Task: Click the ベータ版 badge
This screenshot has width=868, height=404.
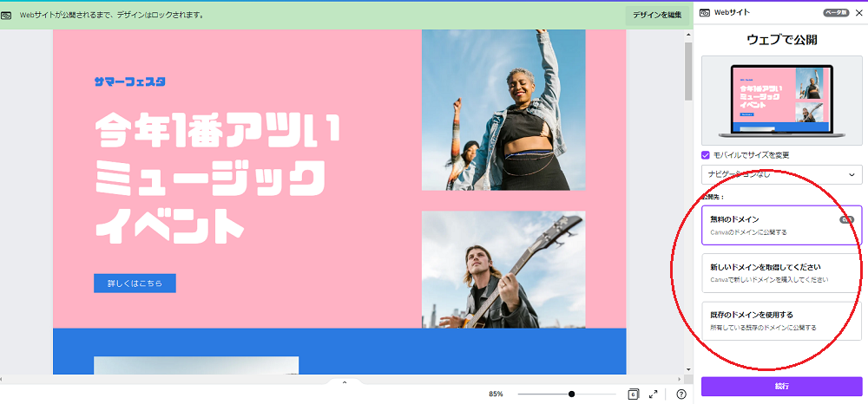Action: (834, 13)
